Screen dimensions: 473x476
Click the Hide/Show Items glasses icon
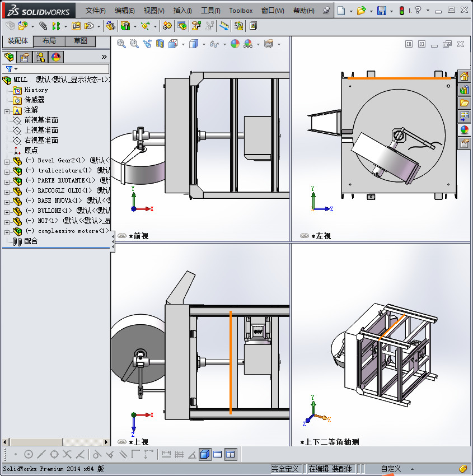click(x=214, y=44)
